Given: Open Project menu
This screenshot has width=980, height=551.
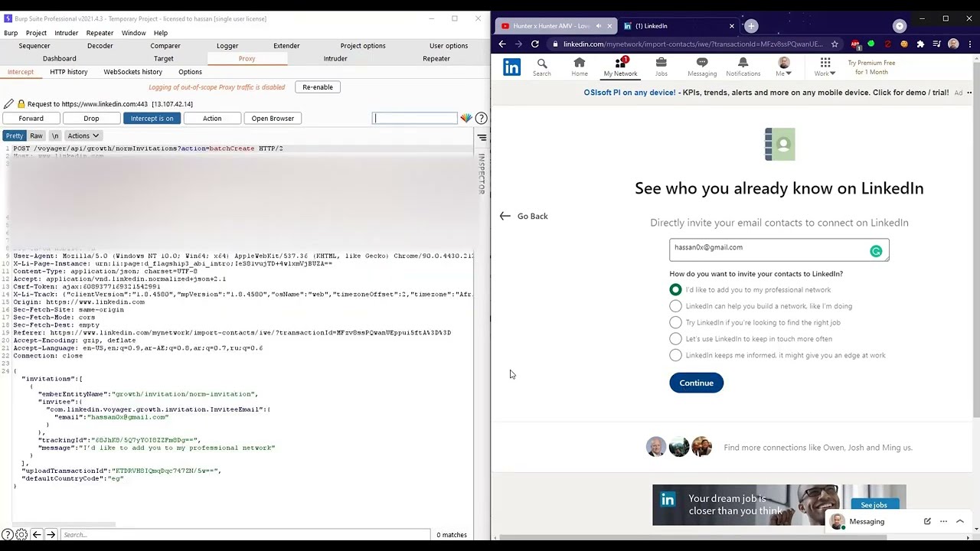Looking at the screenshot, I should coord(36,33).
